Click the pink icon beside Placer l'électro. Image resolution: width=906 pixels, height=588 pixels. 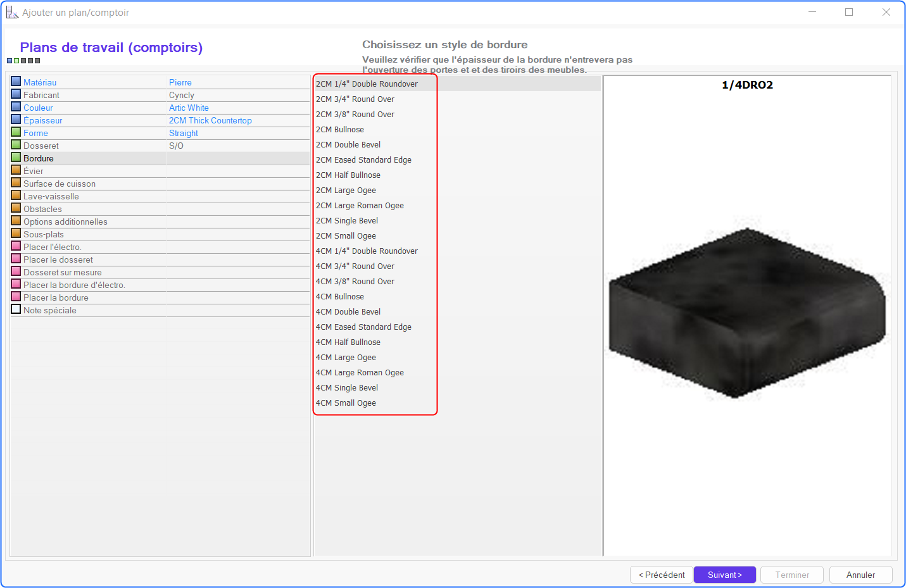(x=16, y=246)
